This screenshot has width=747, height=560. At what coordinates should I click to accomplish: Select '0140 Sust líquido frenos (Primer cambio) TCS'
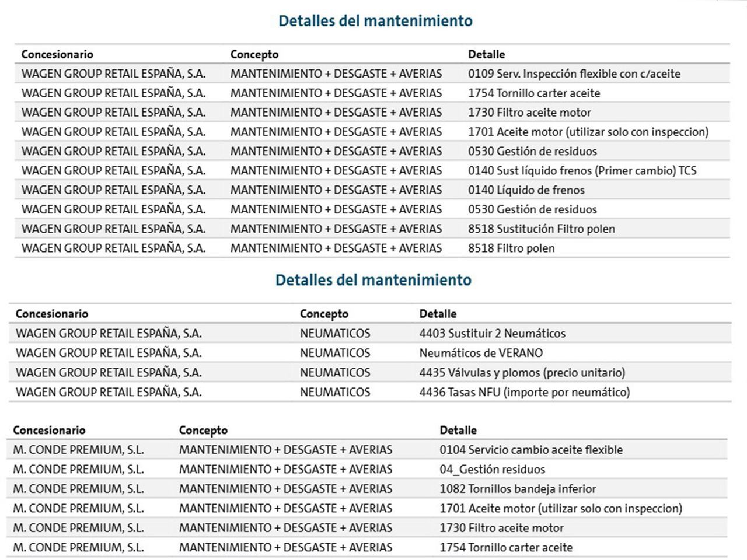582,171
